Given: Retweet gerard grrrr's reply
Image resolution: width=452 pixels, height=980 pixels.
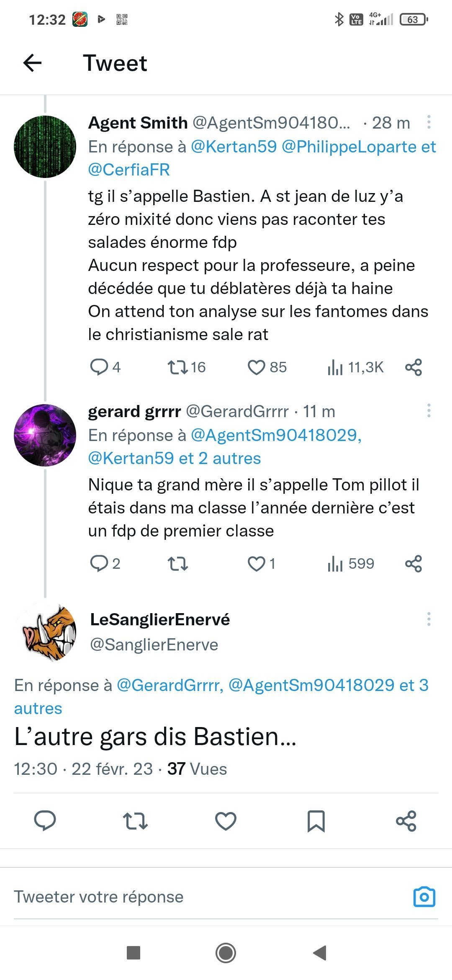Looking at the screenshot, I should tap(177, 564).
